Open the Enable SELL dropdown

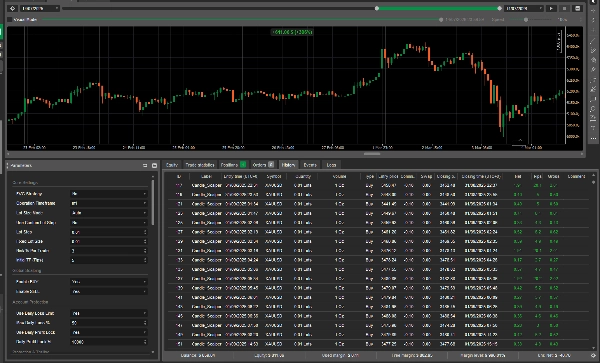pyautogui.click(x=109, y=291)
